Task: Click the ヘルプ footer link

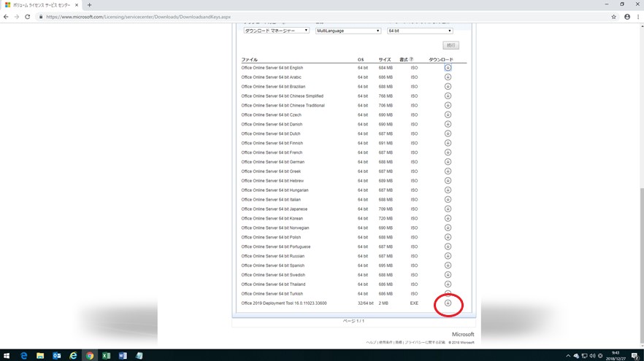Action: click(x=371, y=343)
